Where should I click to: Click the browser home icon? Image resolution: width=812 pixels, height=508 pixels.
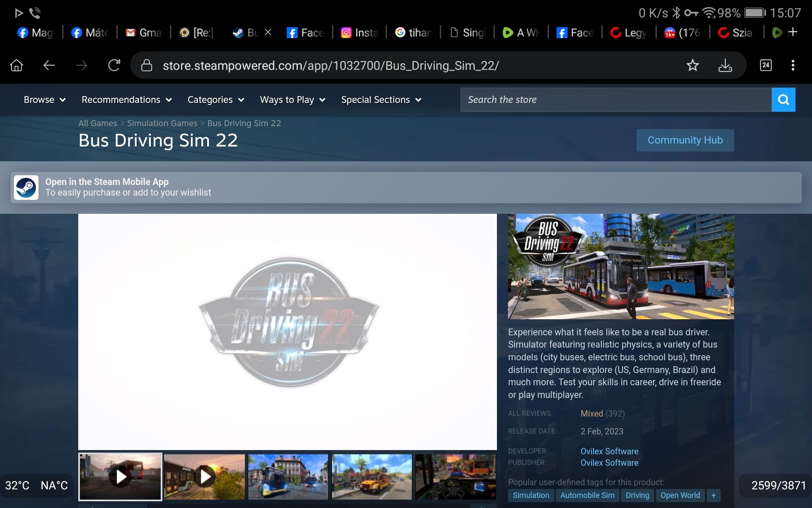coord(16,65)
